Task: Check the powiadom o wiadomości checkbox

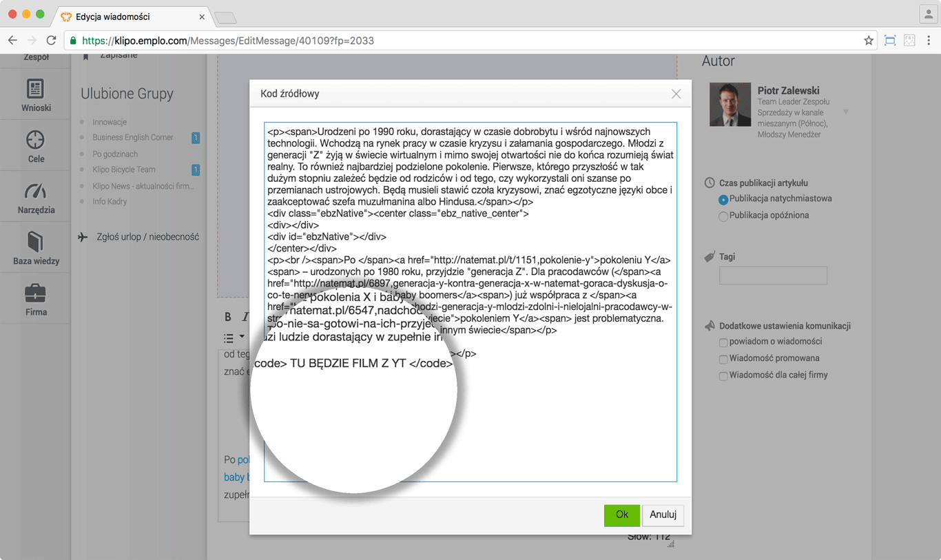Action: coord(723,342)
